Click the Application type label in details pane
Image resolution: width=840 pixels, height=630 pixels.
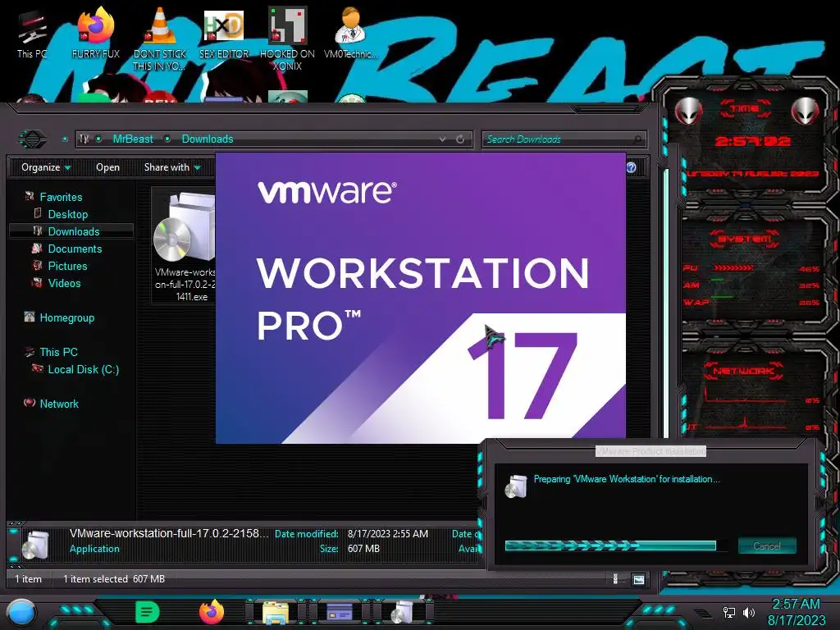click(x=94, y=549)
